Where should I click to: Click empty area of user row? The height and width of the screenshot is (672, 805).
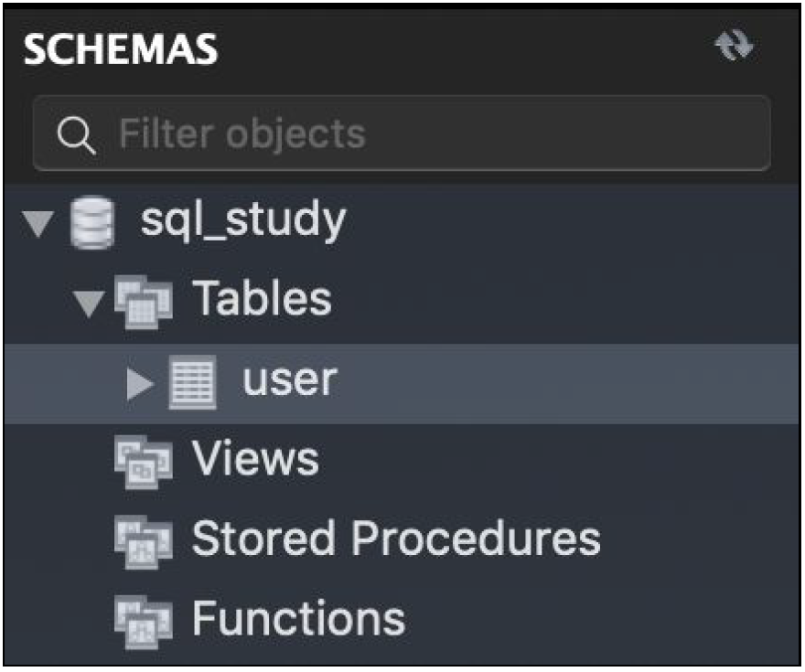564,384
